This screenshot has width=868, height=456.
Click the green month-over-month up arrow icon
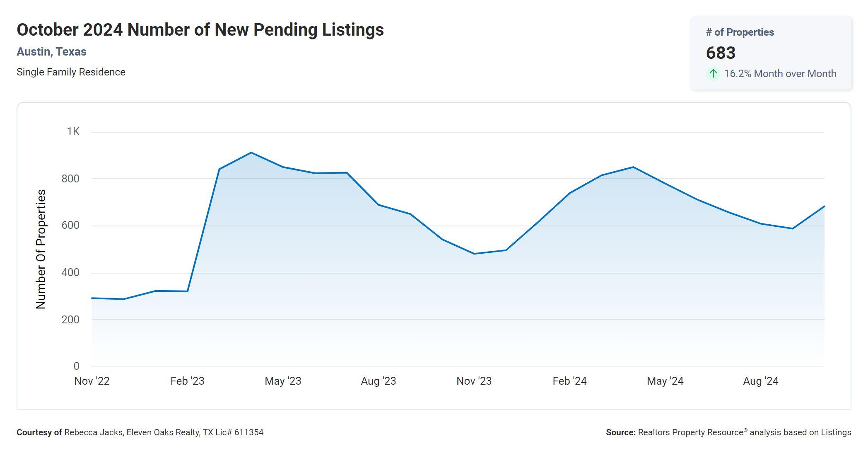point(713,74)
